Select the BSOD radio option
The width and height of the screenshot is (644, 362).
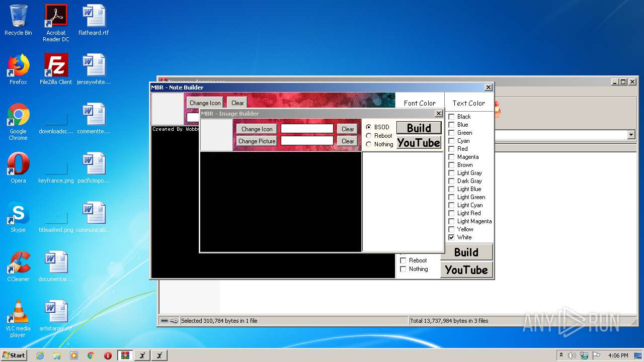pyautogui.click(x=378, y=127)
